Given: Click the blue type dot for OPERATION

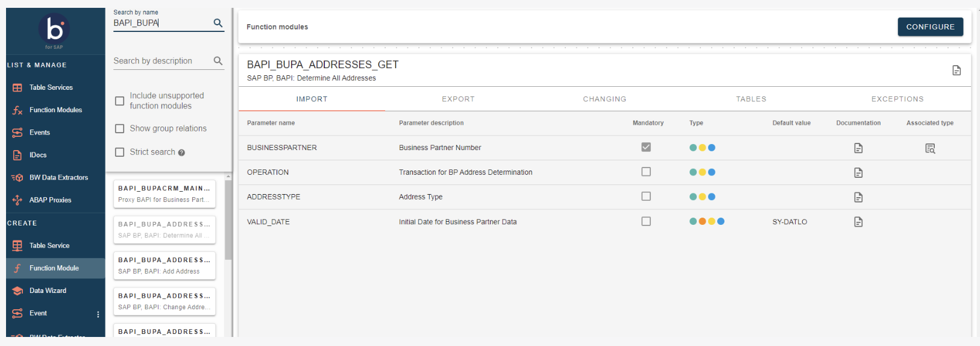Looking at the screenshot, I should [x=712, y=172].
